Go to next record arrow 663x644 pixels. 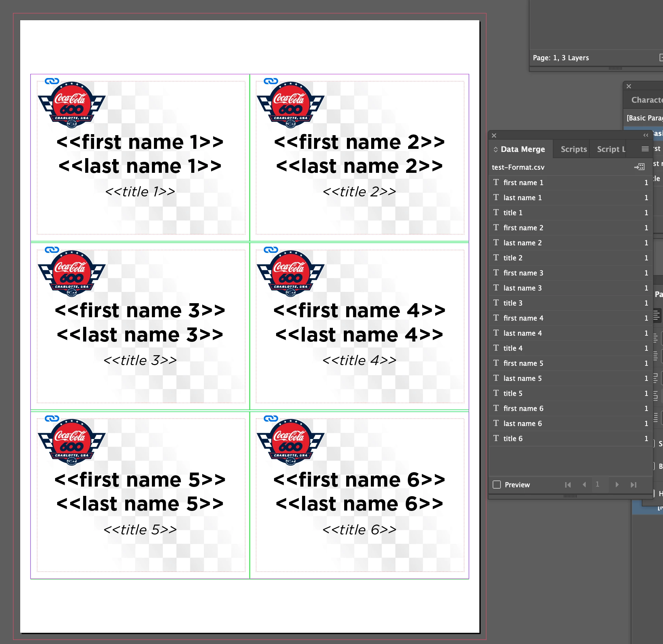point(617,485)
